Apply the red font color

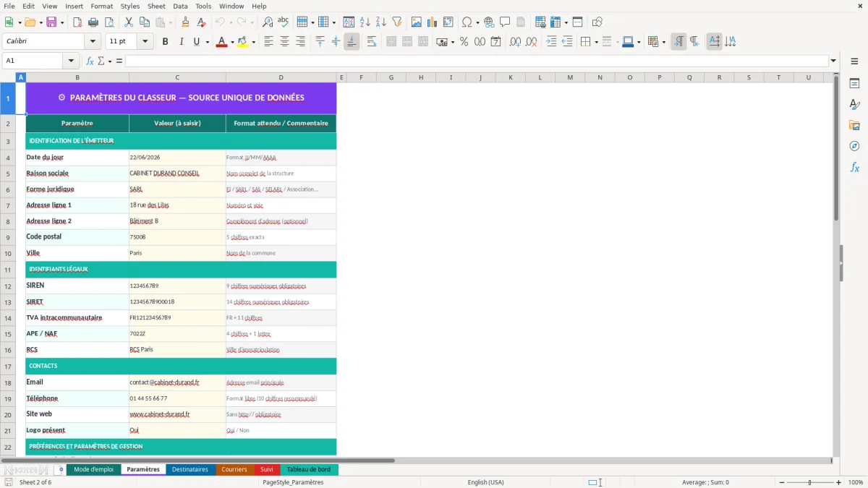click(x=221, y=42)
